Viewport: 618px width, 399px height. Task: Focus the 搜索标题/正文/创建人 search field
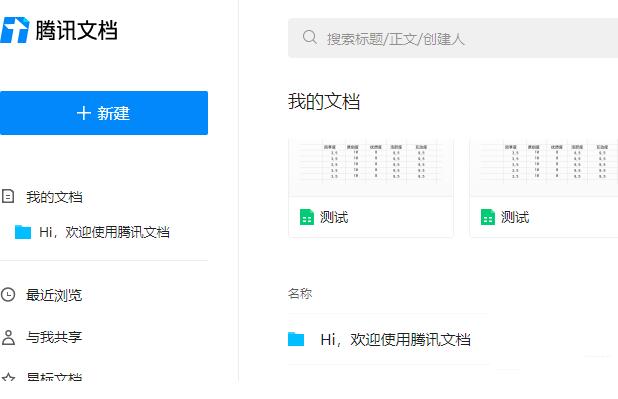[453, 38]
